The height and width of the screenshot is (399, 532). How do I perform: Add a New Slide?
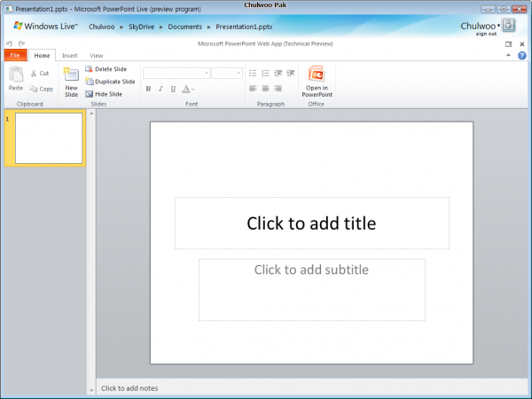pos(71,82)
